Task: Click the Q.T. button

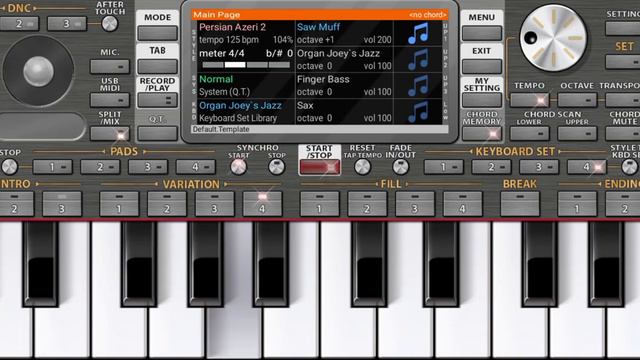Action: [158, 133]
